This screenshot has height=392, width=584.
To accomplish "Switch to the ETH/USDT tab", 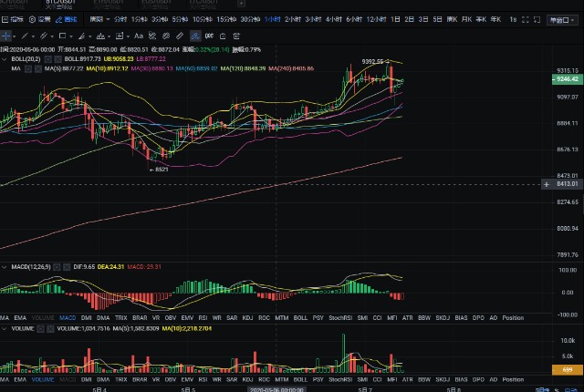I will tap(108, 4).
